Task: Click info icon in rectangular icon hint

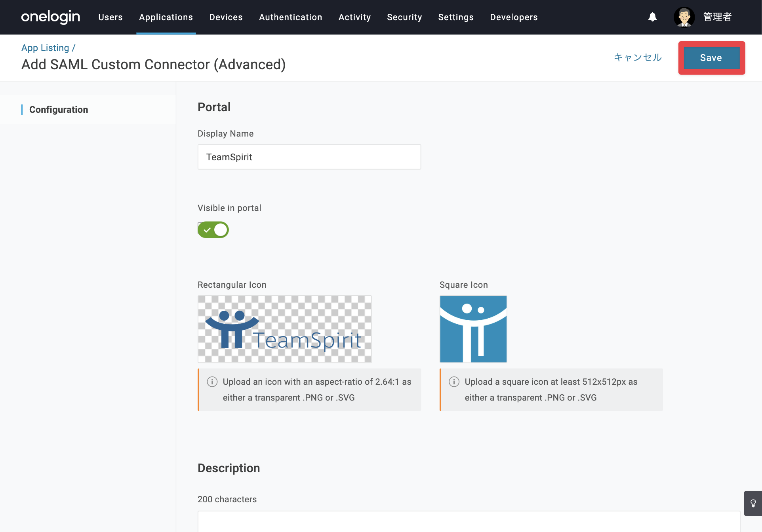Action: pos(212,382)
